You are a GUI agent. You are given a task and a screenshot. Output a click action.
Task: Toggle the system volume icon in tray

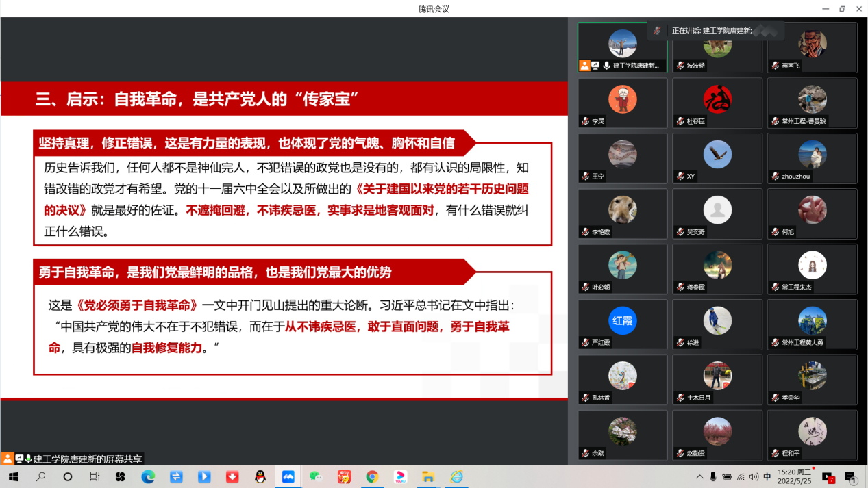pyautogui.click(x=754, y=476)
